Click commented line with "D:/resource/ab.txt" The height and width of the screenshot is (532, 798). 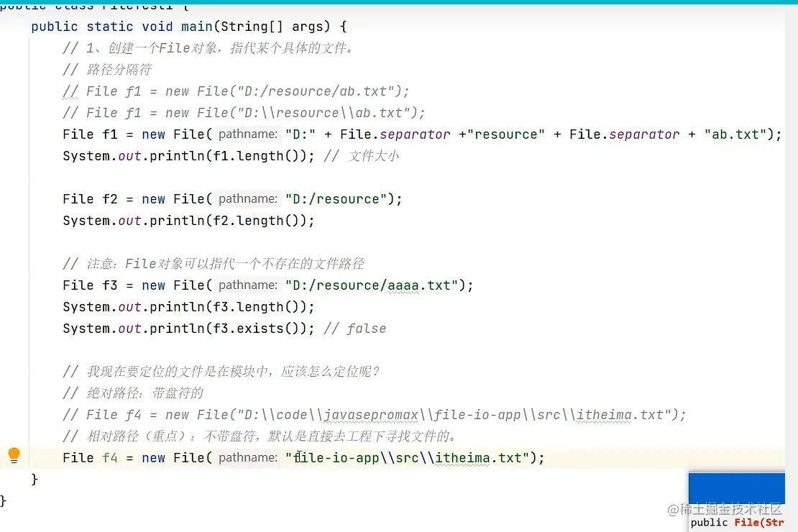pyautogui.click(x=236, y=91)
